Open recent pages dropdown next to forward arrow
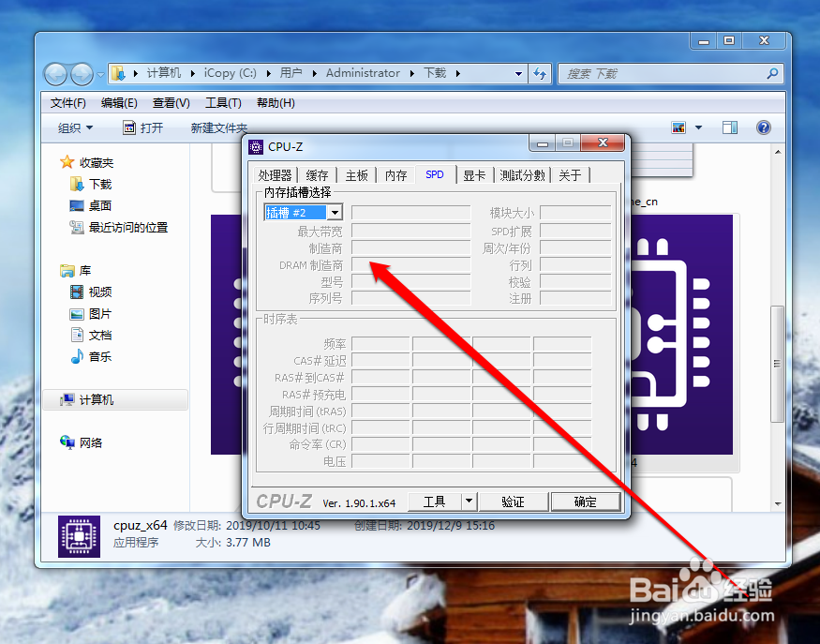 [x=100, y=74]
